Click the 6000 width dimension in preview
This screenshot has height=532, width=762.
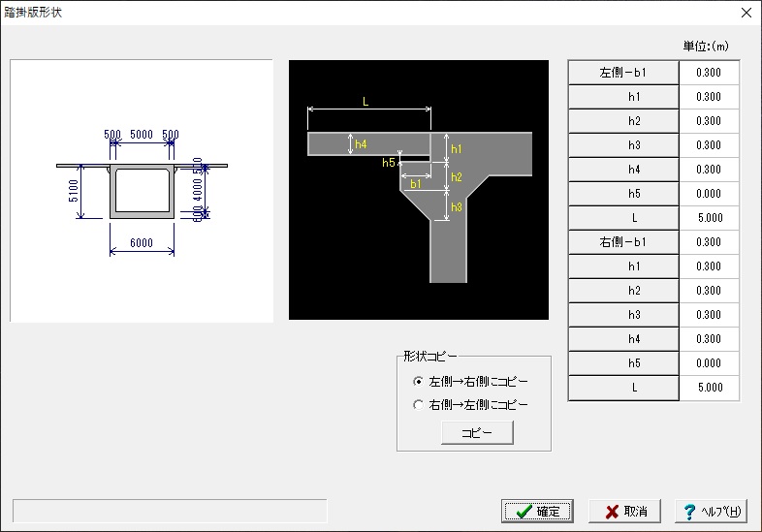point(142,242)
